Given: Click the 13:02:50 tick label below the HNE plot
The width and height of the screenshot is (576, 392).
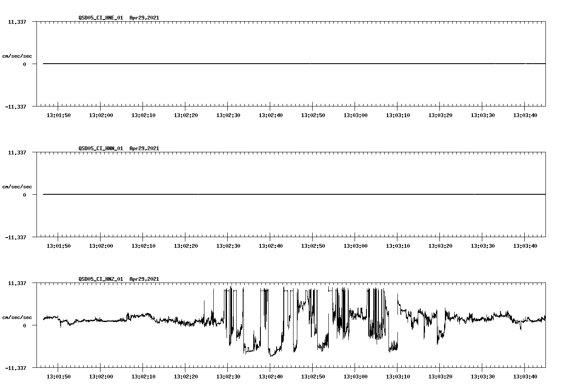Looking at the screenshot, I should [314, 115].
